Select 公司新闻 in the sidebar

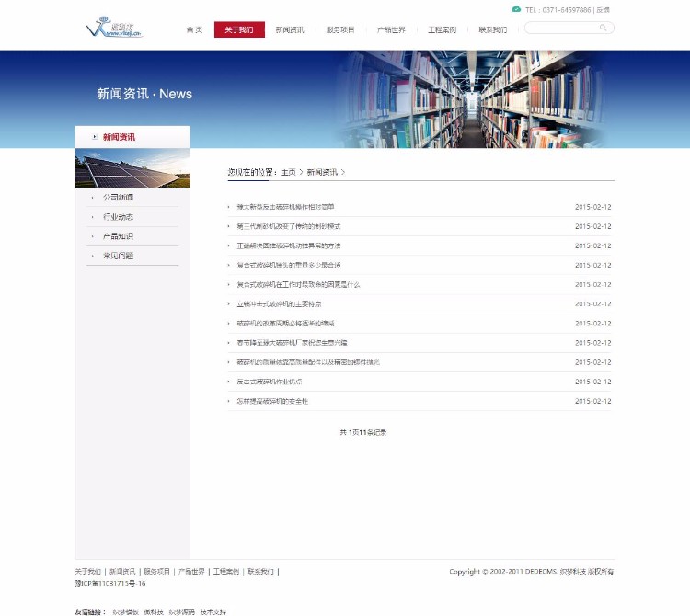[118, 197]
